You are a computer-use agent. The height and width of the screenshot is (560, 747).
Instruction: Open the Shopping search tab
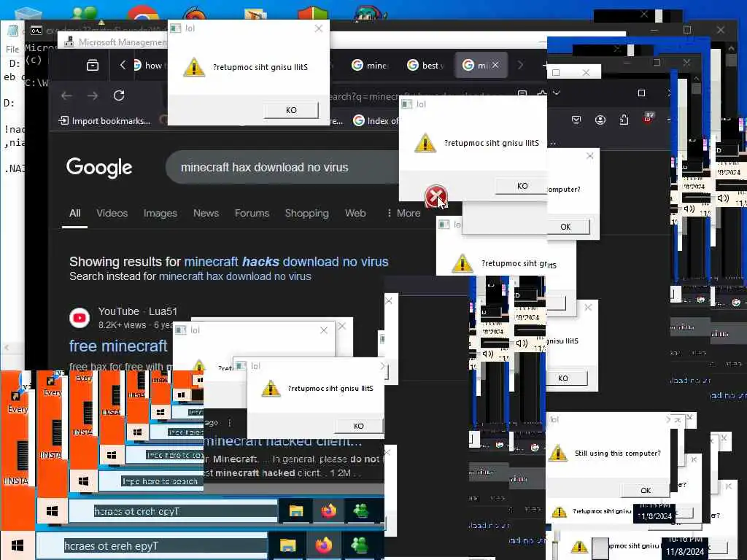pos(307,213)
